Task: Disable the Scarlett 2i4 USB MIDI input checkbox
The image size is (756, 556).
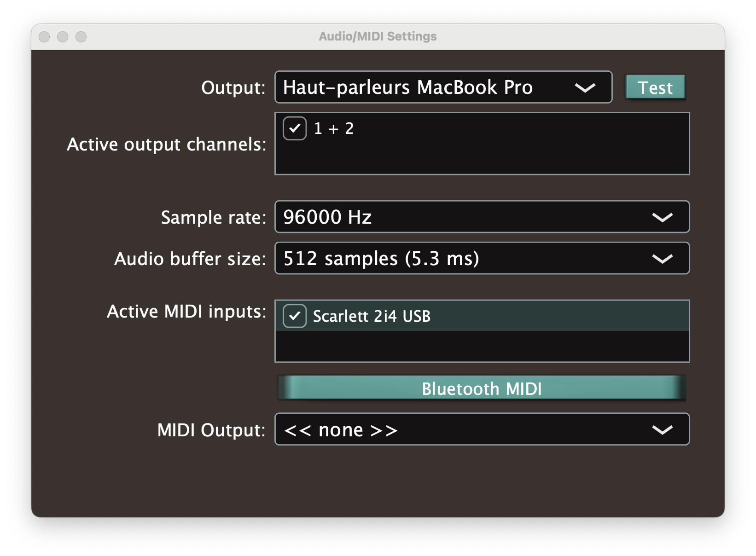Action: (x=295, y=316)
